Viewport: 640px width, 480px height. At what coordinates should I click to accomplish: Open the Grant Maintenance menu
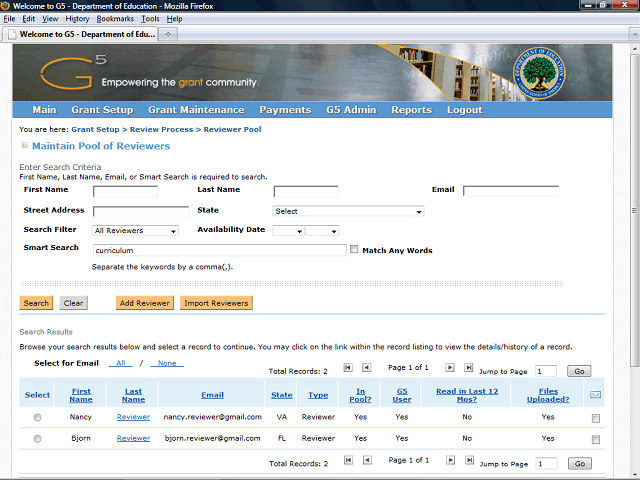196,110
